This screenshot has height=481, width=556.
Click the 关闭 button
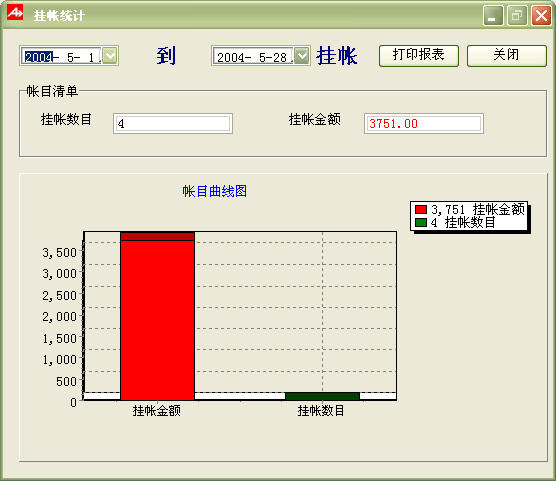point(507,56)
